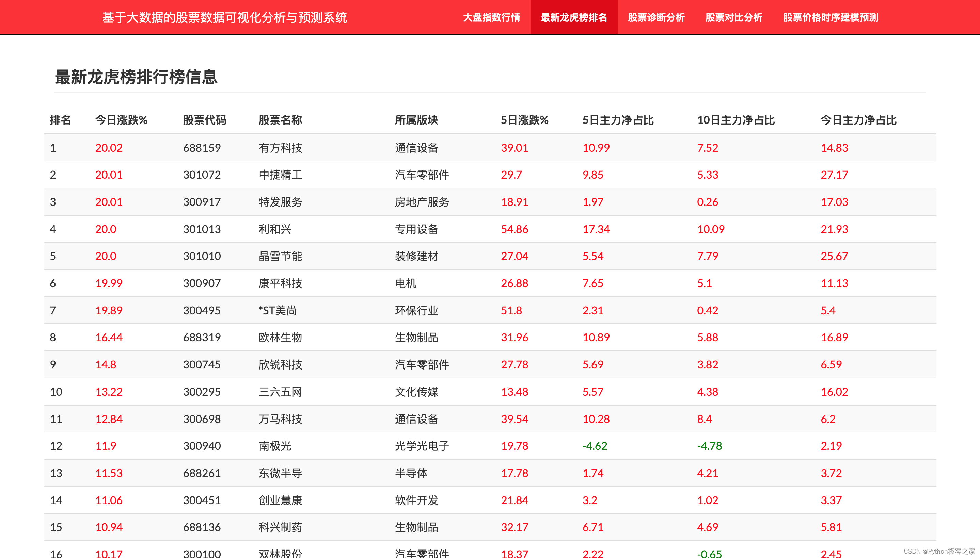
Task: Click today's change value 19.99
Action: (109, 283)
